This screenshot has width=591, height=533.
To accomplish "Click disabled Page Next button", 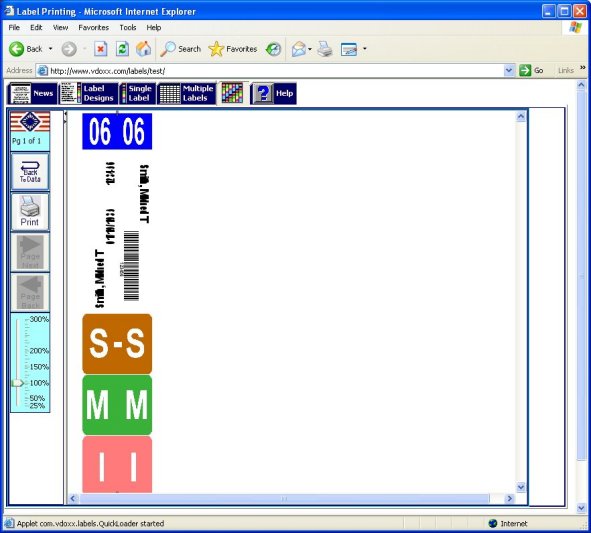I will 30,252.
